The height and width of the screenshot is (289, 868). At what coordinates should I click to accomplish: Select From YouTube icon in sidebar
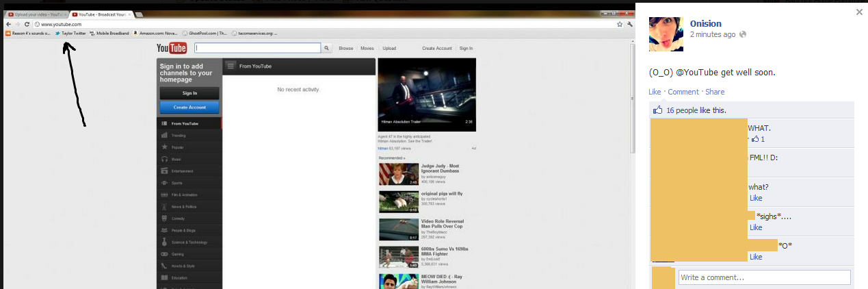pos(164,124)
